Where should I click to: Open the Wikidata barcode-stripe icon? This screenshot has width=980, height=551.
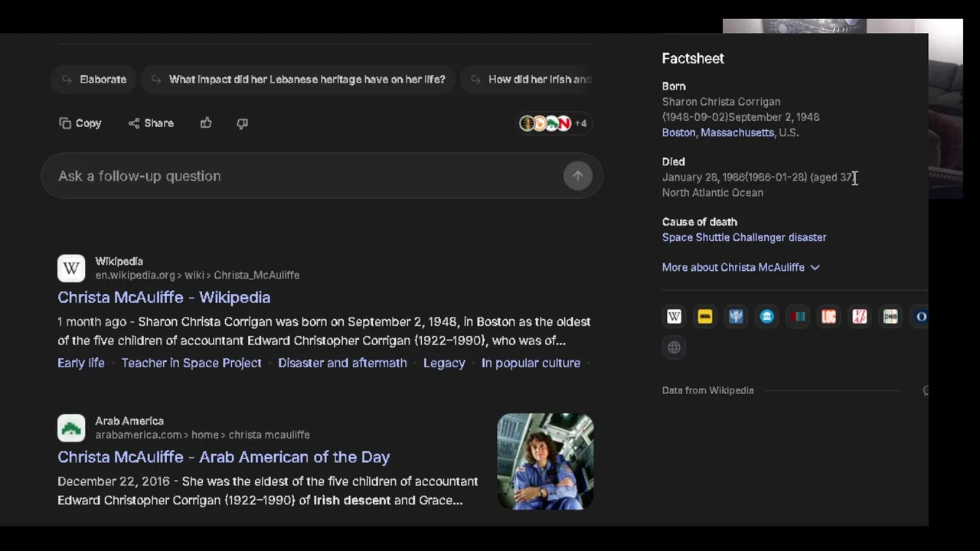tap(798, 316)
